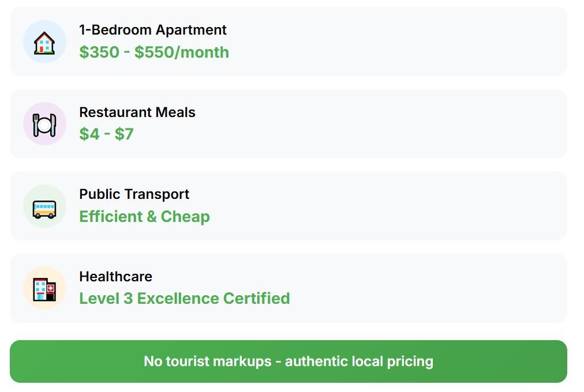
Task: Click the blue circle behind house icon
Action: click(x=44, y=42)
